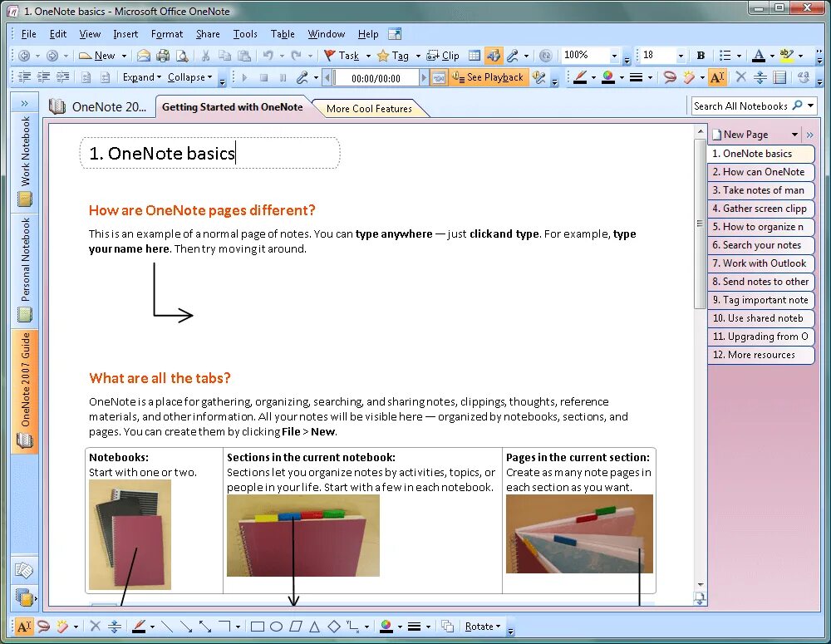Click the Stop playback button
831x644 pixels.
point(264,78)
